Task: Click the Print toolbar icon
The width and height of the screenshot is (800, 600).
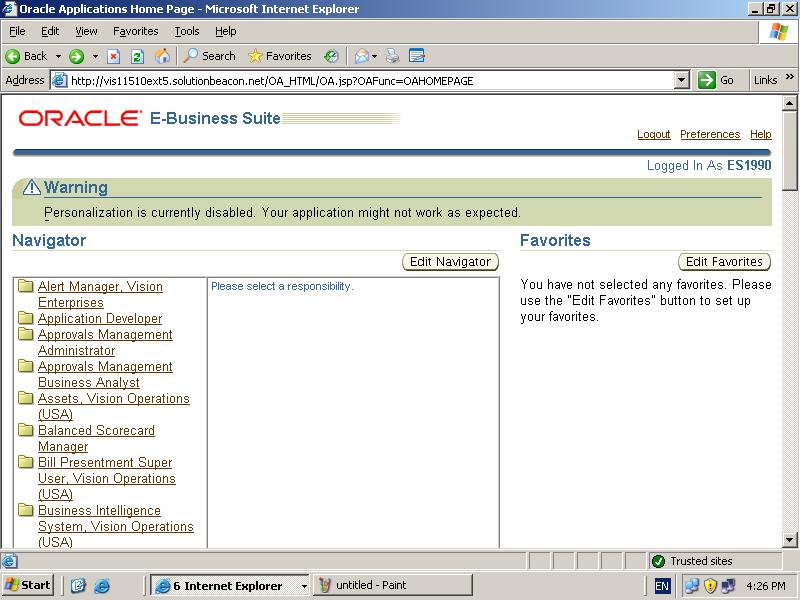Action: [x=393, y=56]
